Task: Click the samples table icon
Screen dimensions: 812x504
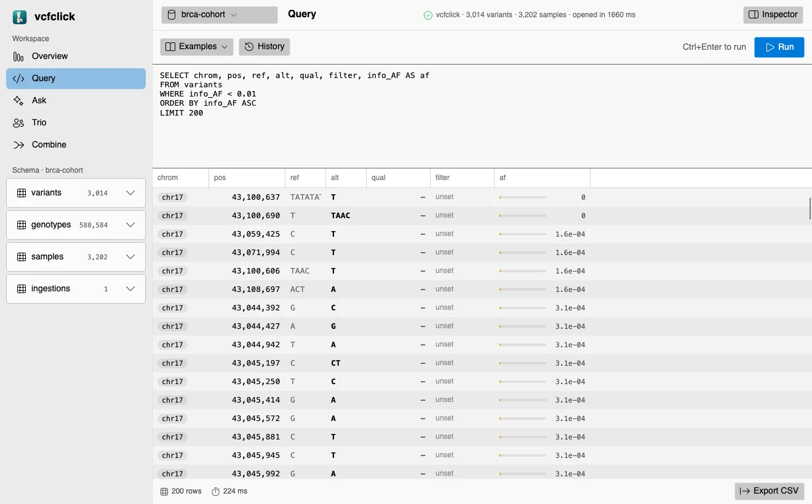Action: [22, 257]
